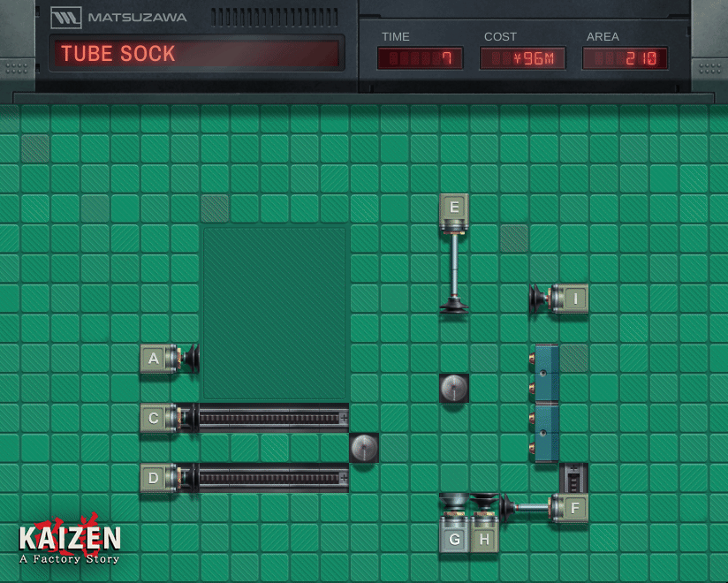Click the AREA readout showing 210
Screen dimensions: 728x583
[x=626, y=58]
